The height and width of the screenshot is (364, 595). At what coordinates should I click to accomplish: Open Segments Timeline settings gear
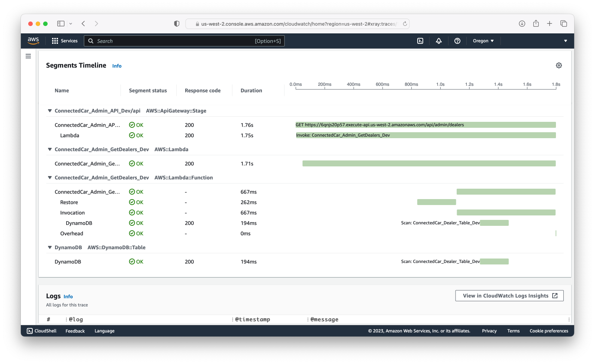559,65
